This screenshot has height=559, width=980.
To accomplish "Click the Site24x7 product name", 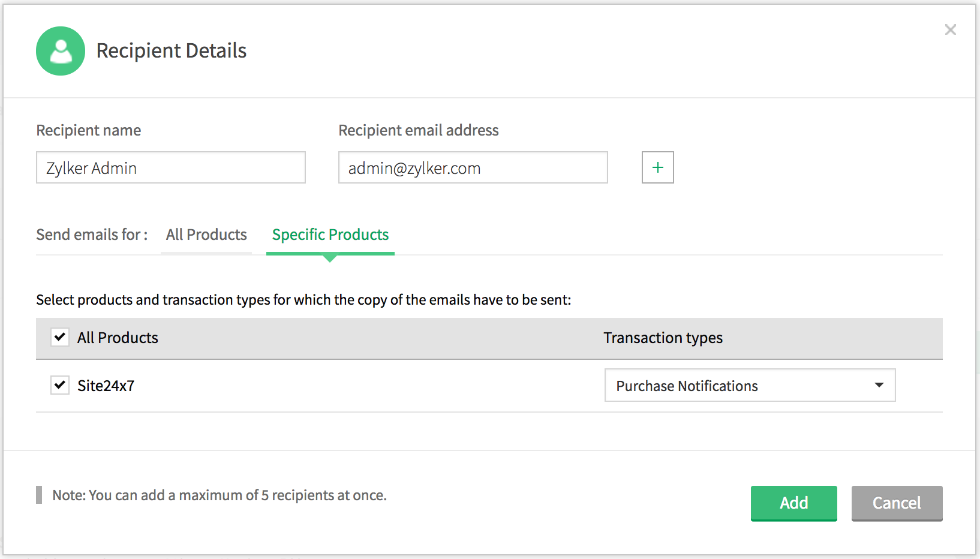I will (x=106, y=386).
